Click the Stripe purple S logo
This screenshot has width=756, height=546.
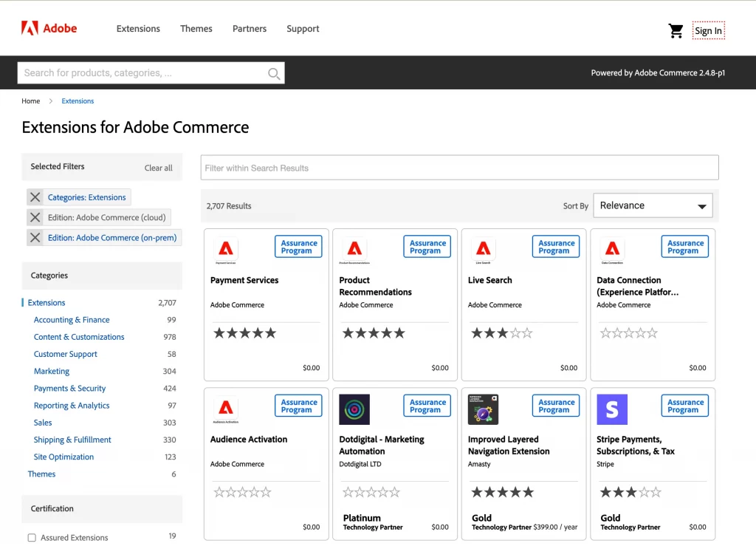pos(612,409)
